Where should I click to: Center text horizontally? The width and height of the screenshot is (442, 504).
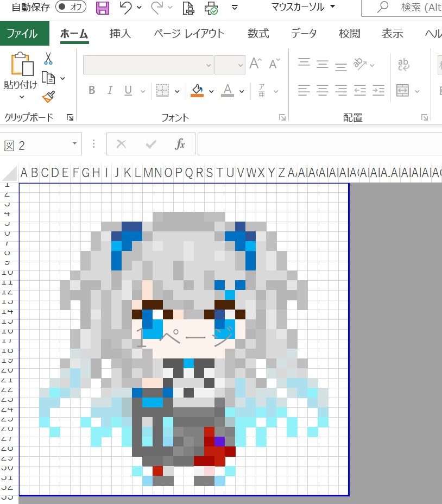tap(323, 90)
